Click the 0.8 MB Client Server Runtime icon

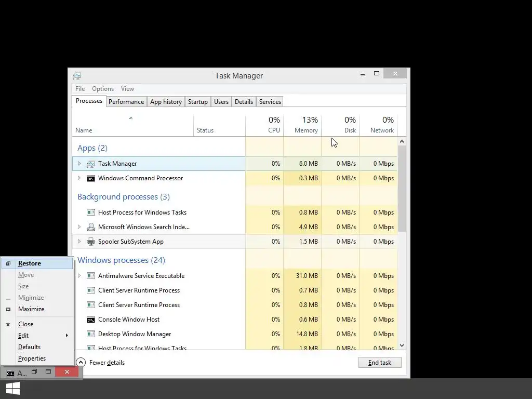[x=90, y=305]
